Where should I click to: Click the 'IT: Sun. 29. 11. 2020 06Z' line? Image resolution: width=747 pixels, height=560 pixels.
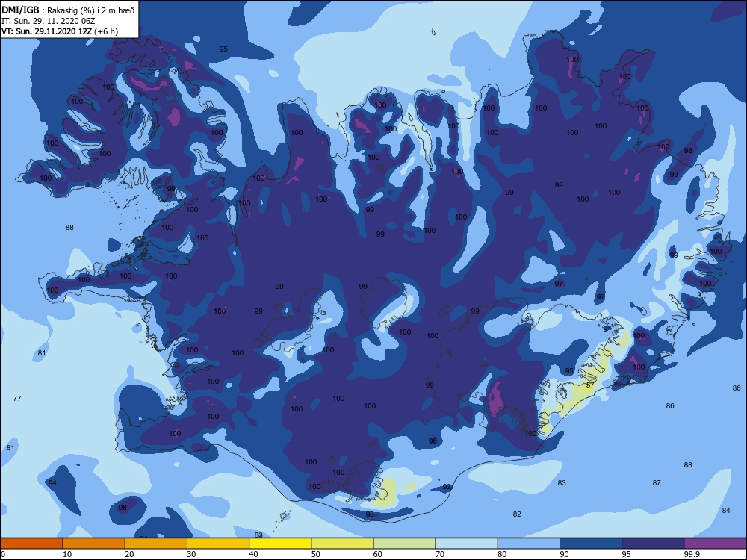pos(48,21)
